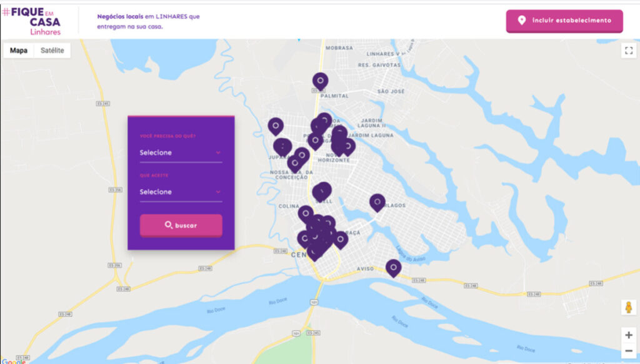Click the 'Incluir estabelecimento' button
640x364 pixels.
[x=564, y=21]
